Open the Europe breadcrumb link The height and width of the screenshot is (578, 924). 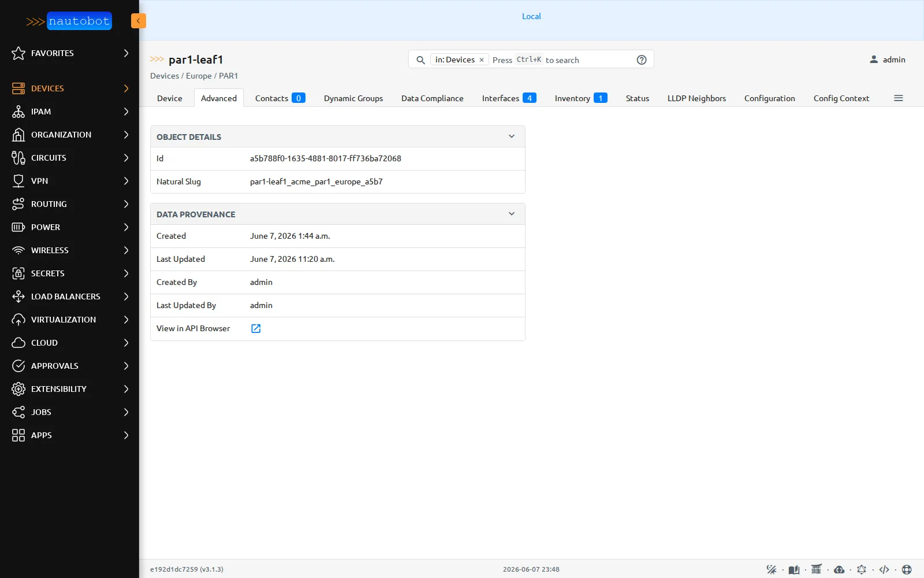(x=199, y=76)
